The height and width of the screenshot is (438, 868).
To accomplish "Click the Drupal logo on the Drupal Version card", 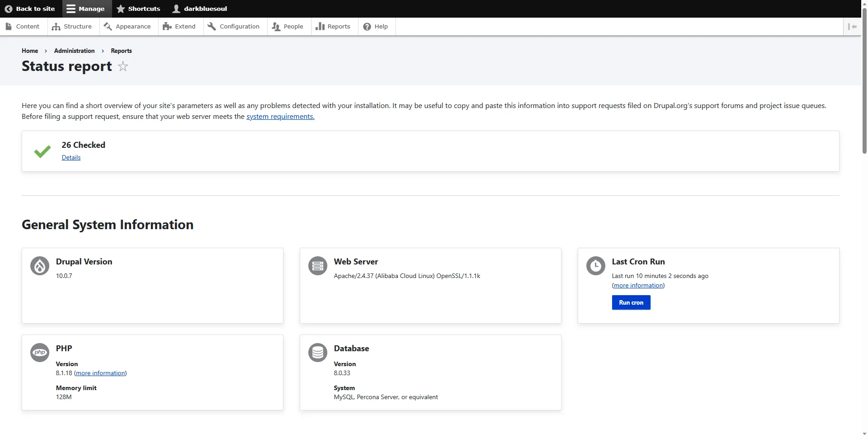I will (x=39, y=266).
